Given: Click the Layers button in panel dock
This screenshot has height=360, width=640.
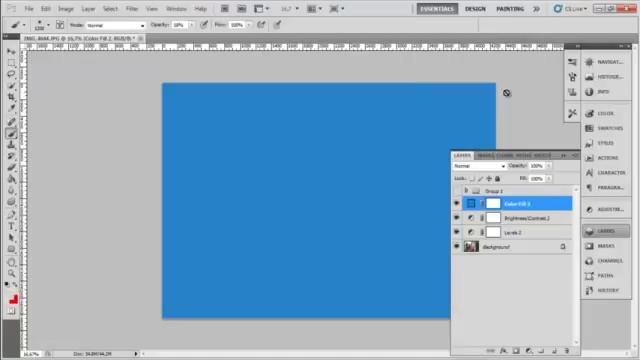Looking at the screenshot, I should [605, 231].
